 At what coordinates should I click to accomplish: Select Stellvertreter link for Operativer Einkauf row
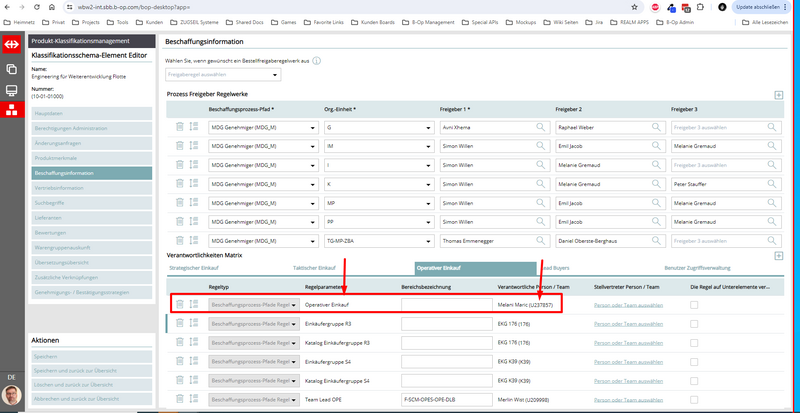628,304
